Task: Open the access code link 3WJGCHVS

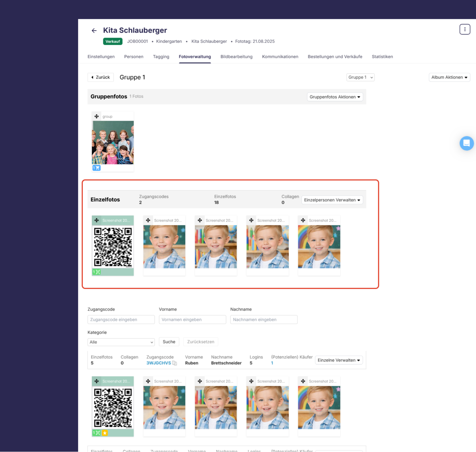Action: [159, 363]
